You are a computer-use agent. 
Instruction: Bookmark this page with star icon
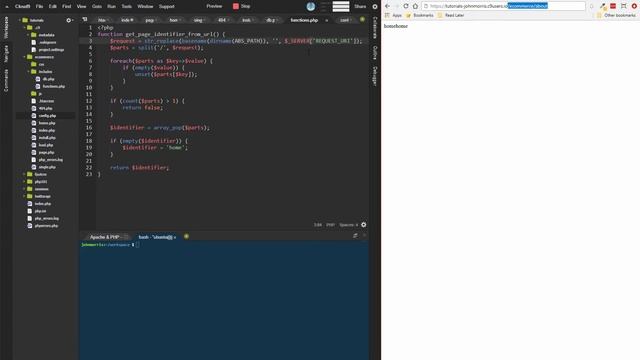pos(591,6)
